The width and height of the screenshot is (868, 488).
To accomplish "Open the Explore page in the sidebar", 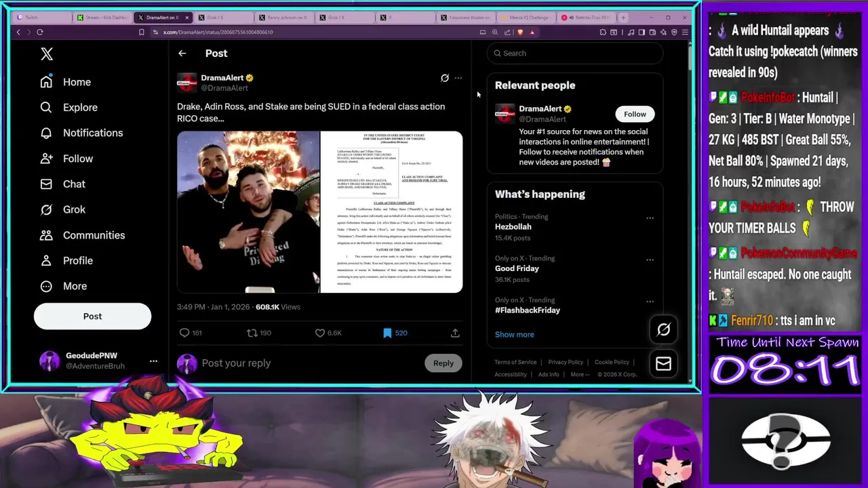I will (x=68, y=107).
